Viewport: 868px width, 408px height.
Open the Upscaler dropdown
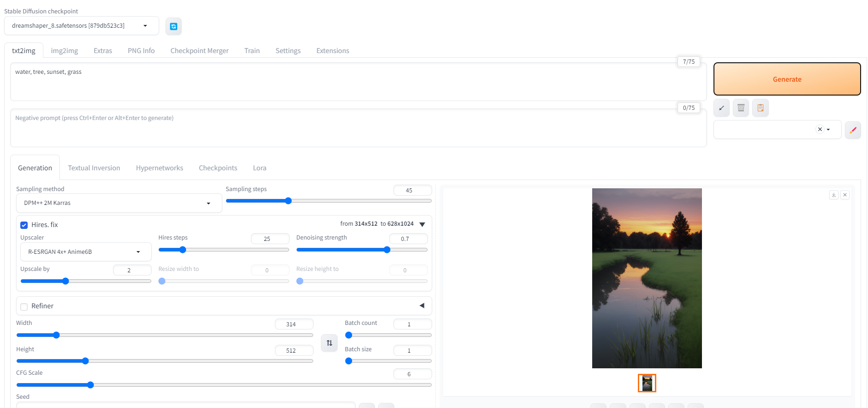(86, 252)
